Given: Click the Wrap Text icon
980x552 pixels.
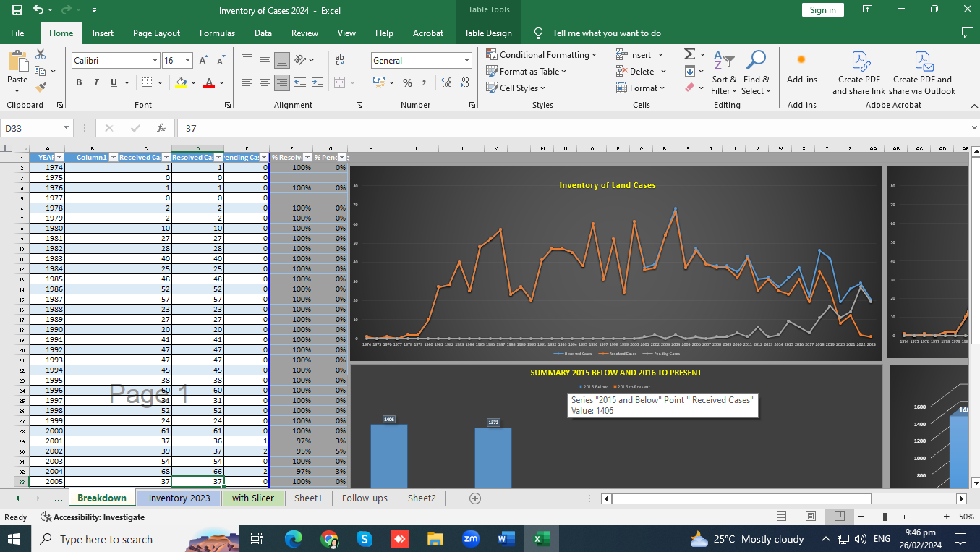Looking at the screenshot, I should coord(340,61).
